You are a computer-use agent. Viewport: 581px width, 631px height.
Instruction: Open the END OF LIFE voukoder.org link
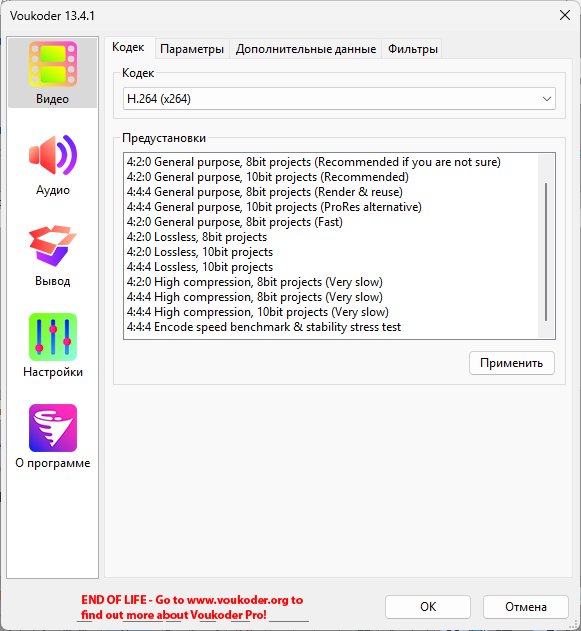tap(192, 607)
